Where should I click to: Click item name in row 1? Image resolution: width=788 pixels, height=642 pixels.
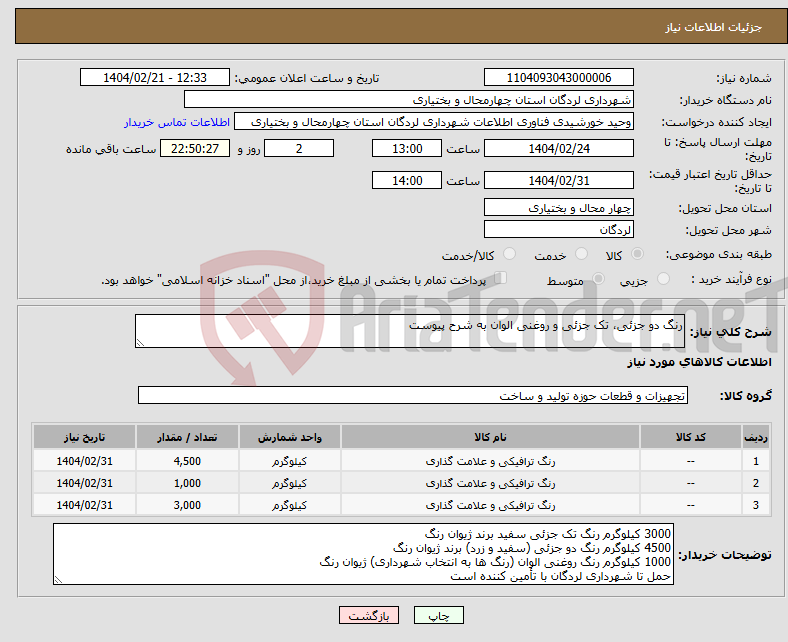490,461
